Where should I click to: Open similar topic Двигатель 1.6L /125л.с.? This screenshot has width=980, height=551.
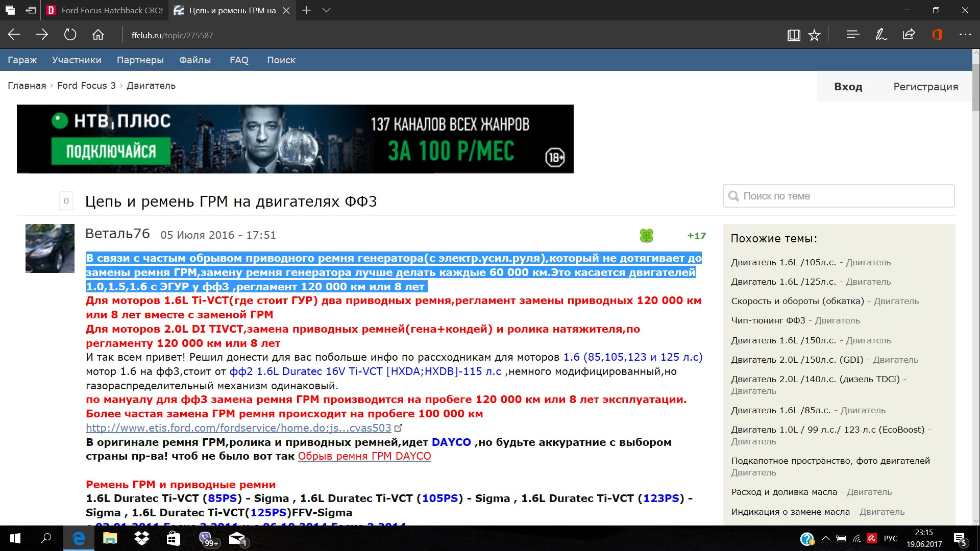point(783,282)
